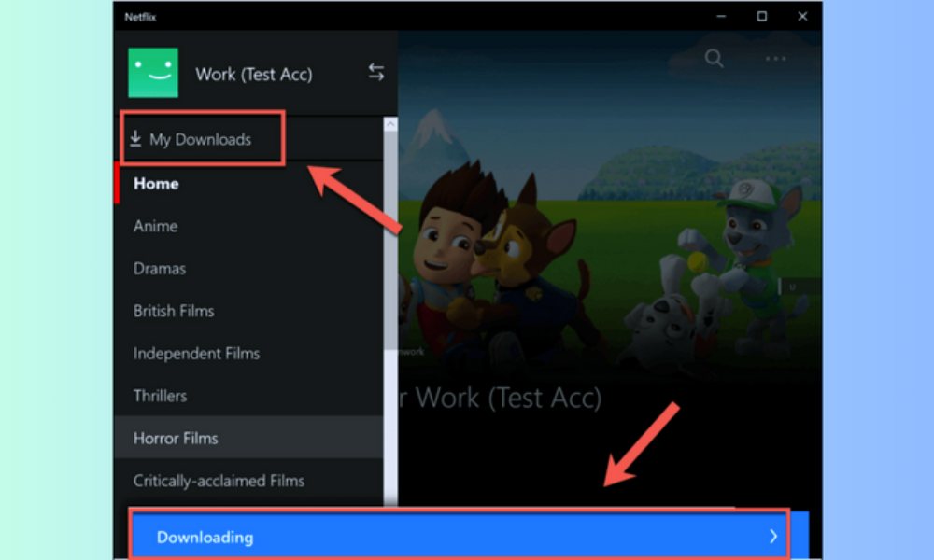Close the Netflix window
This screenshot has width=934, height=560.
coord(802,16)
